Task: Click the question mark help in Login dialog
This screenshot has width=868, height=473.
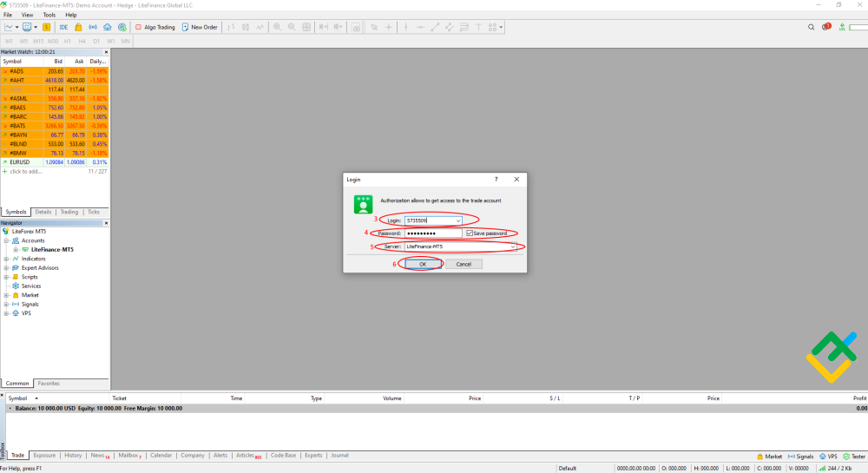Action: click(x=496, y=180)
